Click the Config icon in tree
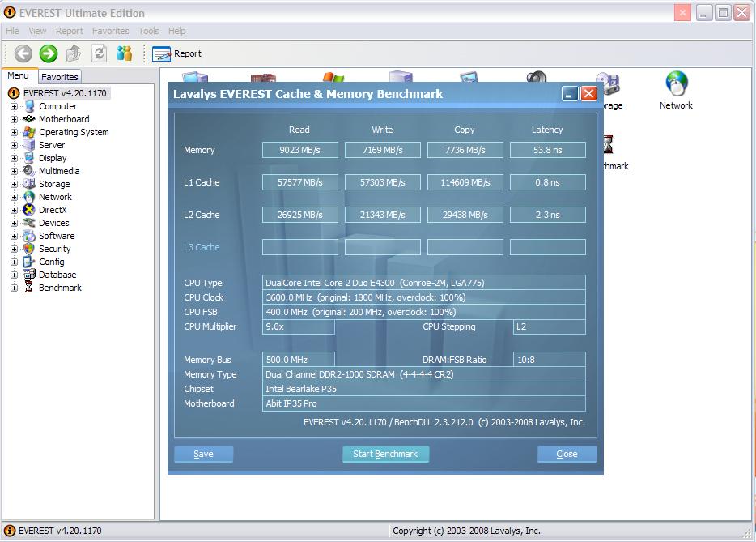Screen dimensions: 756x542 29,262
